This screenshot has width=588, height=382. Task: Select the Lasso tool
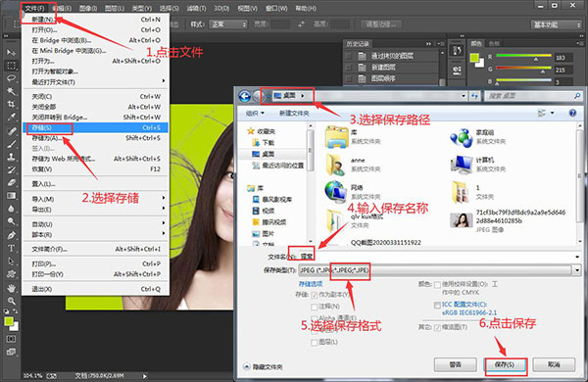[x=11, y=78]
